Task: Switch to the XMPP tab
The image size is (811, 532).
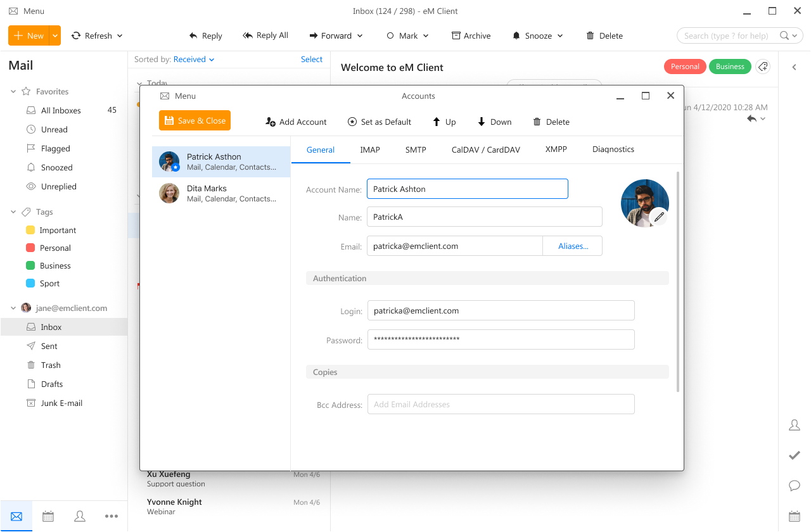Action: click(556, 149)
